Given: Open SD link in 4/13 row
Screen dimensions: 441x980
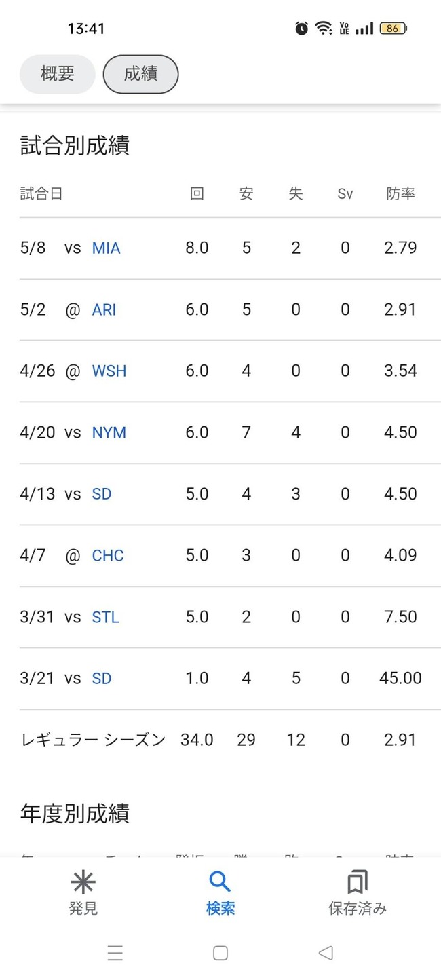Looking at the screenshot, I should coord(101,494).
